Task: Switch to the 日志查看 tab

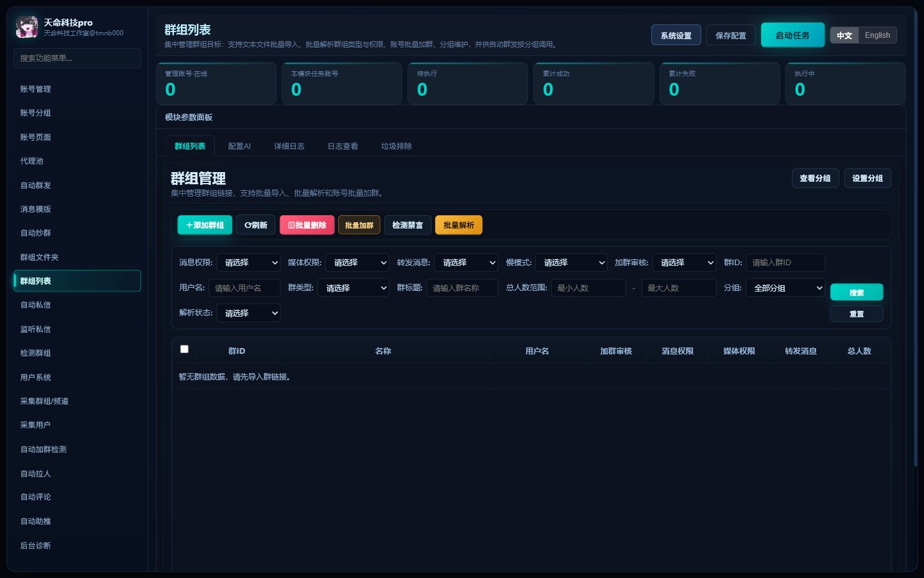Action: click(x=343, y=146)
